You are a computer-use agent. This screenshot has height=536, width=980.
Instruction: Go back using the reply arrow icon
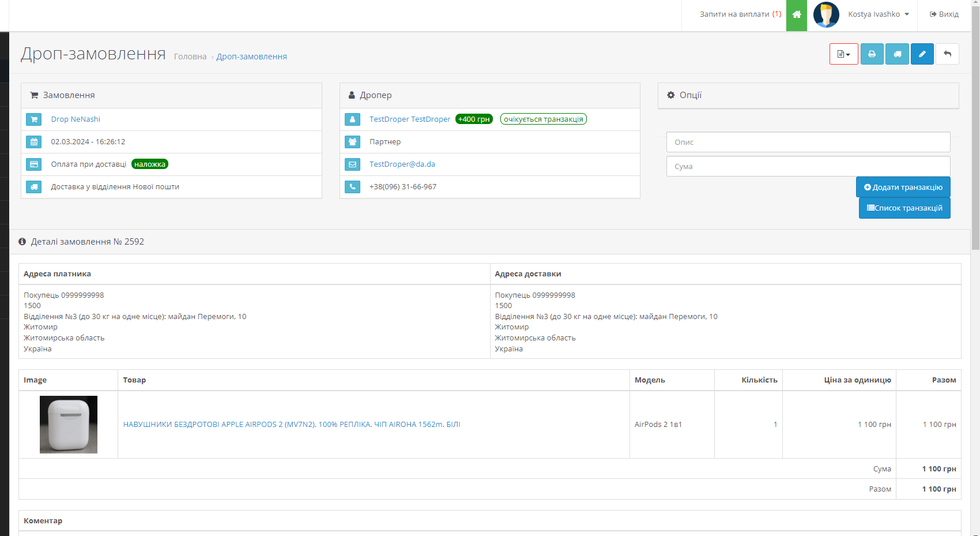tap(947, 54)
